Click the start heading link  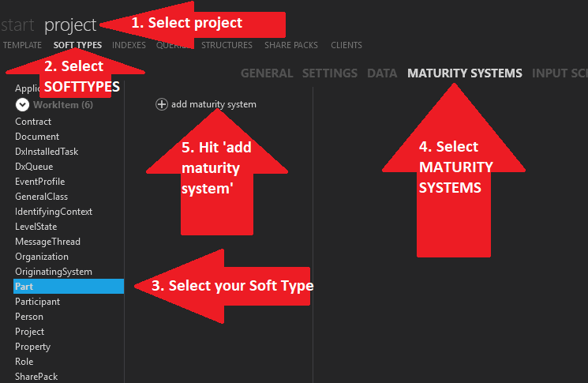coord(17,25)
